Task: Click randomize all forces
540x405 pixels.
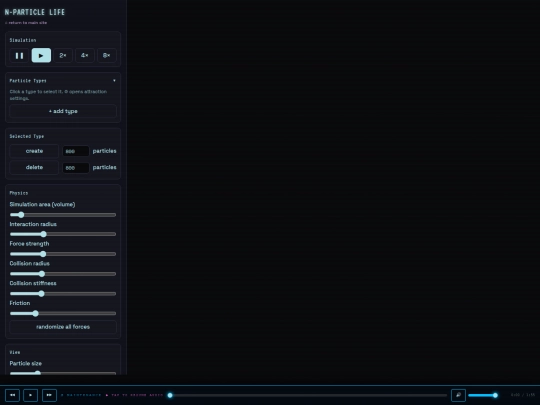Action: 63,327
